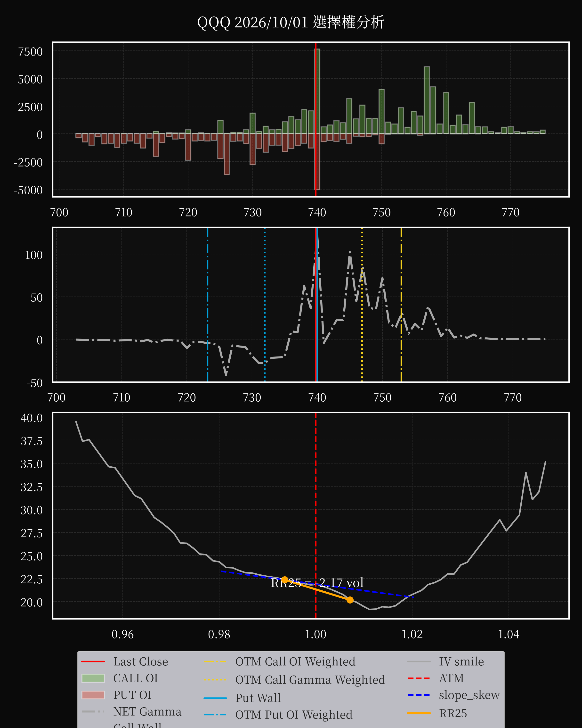Click the RR25 vol annotation on the smile chart
The height and width of the screenshot is (728, 582).
[317, 583]
